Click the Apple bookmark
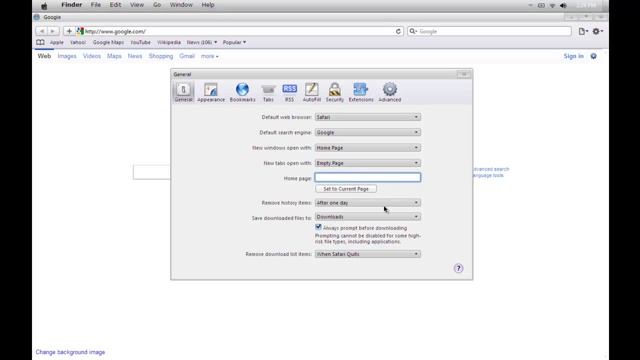The image size is (640, 360). coord(57,42)
